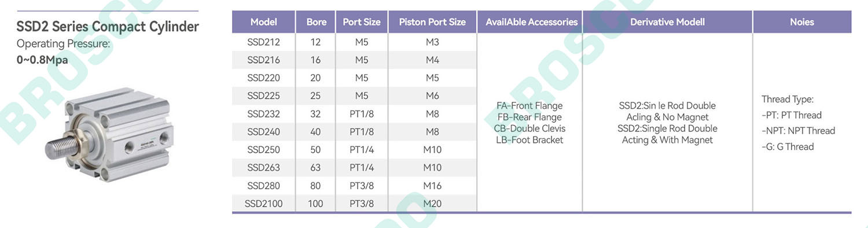Click the SSD2 compact cylinder product image

click(x=108, y=134)
